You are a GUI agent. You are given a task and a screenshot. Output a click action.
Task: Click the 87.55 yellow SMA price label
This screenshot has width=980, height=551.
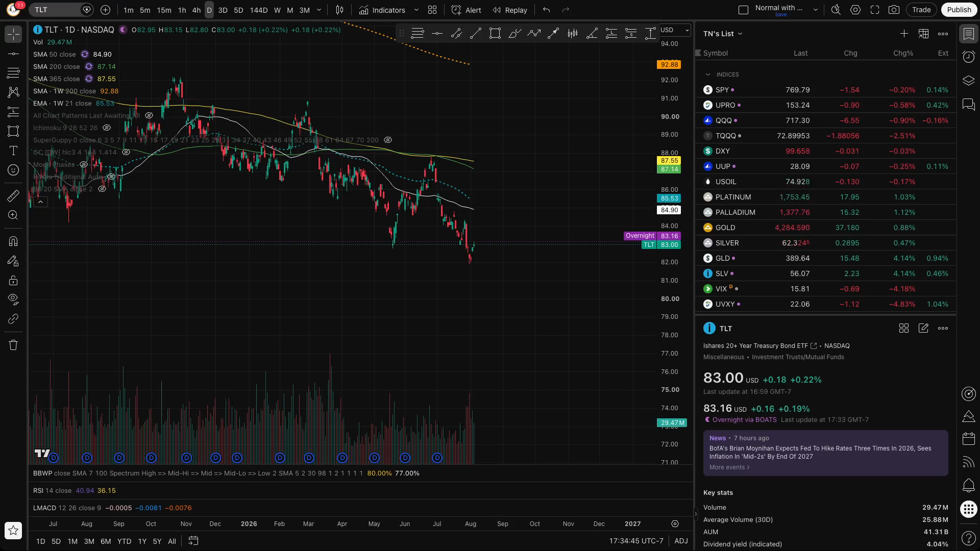(669, 161)
